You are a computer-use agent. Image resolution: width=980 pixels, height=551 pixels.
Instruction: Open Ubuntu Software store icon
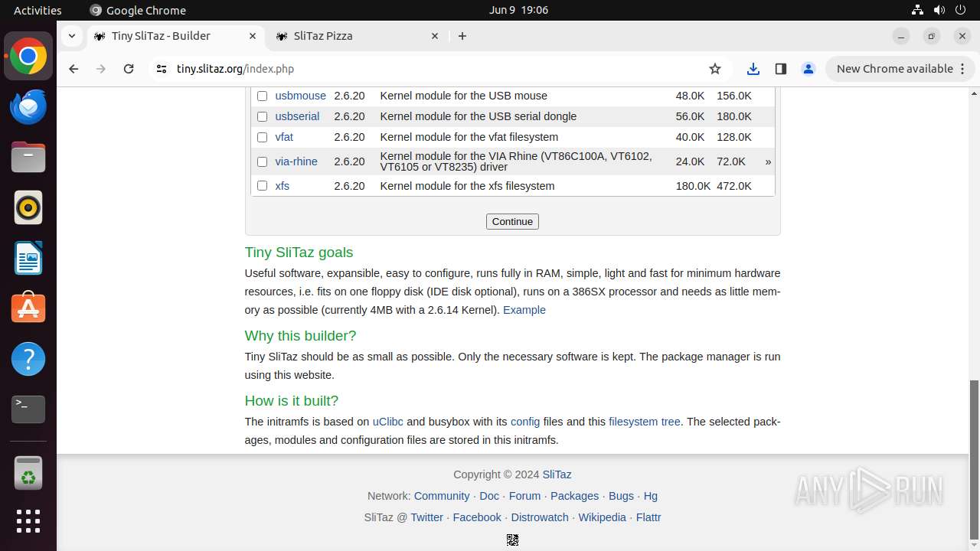click(28, 308)
